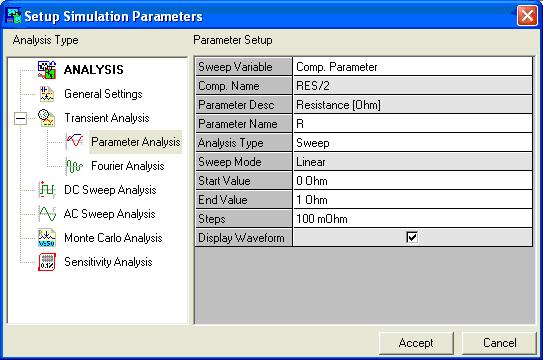The width and height of the screenshot is (543, 360).
Task: Click the DC Sweep Analysis icon
Action: [x=47, y=190]
